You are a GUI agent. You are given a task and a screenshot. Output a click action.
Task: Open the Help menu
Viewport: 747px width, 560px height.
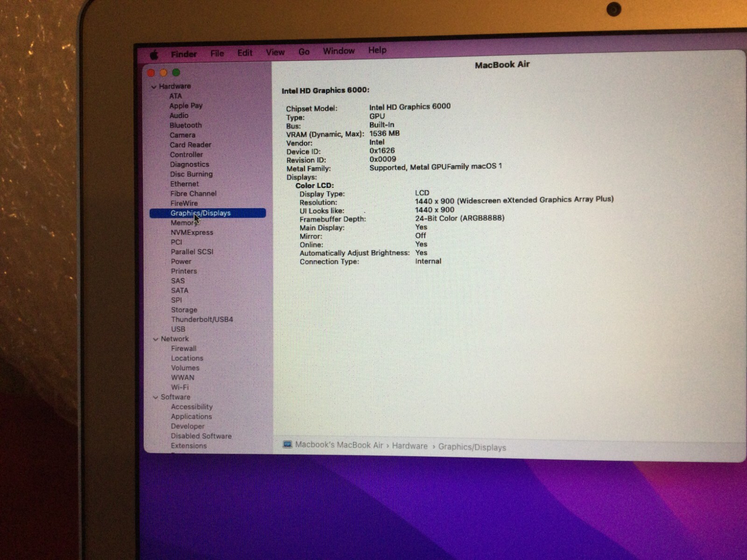(x=377, y=50)
